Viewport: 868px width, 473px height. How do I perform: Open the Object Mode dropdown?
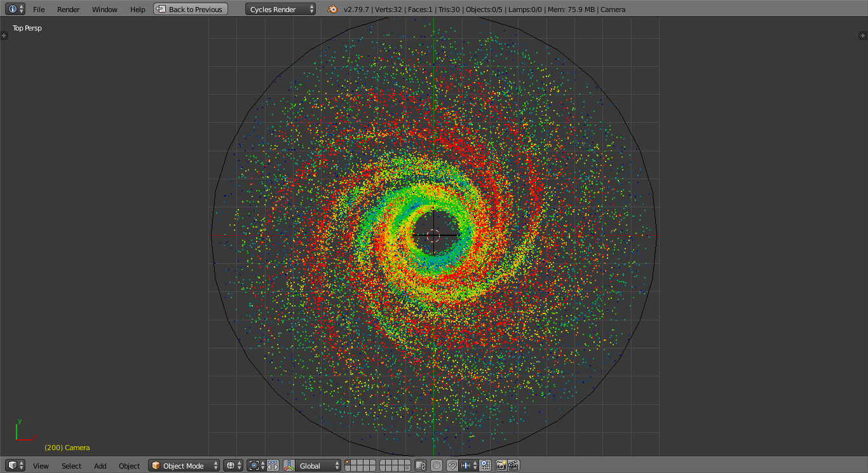[x=183, y=465]
